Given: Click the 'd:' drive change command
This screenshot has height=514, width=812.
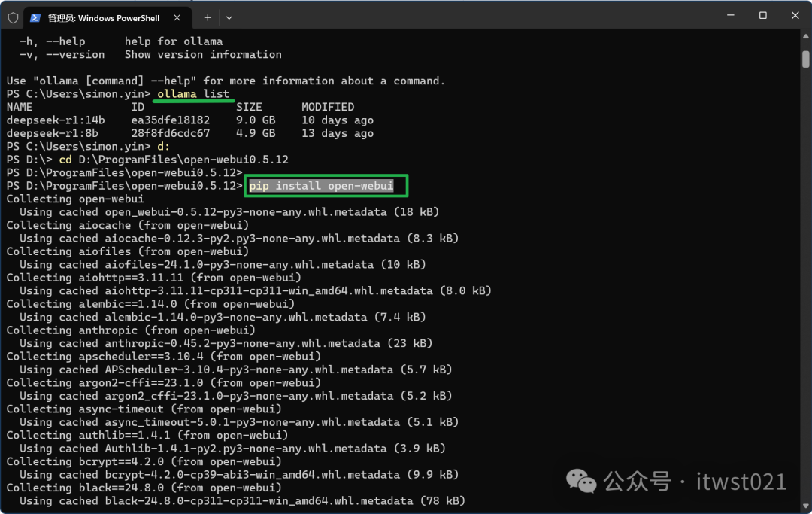Looking at the screenshot, I should coord(164,146).
